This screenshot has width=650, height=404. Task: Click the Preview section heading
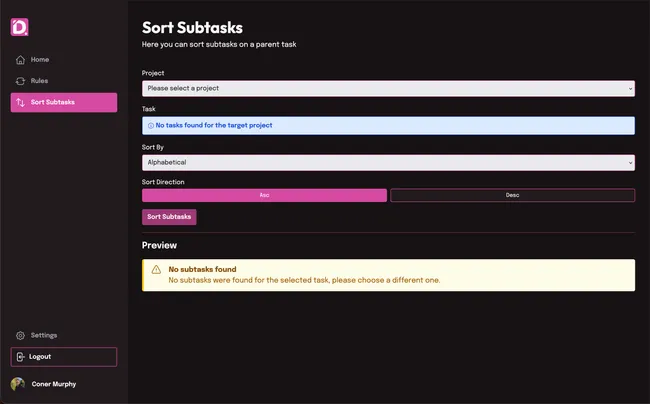pyautogui.click(x=159, y=245)
